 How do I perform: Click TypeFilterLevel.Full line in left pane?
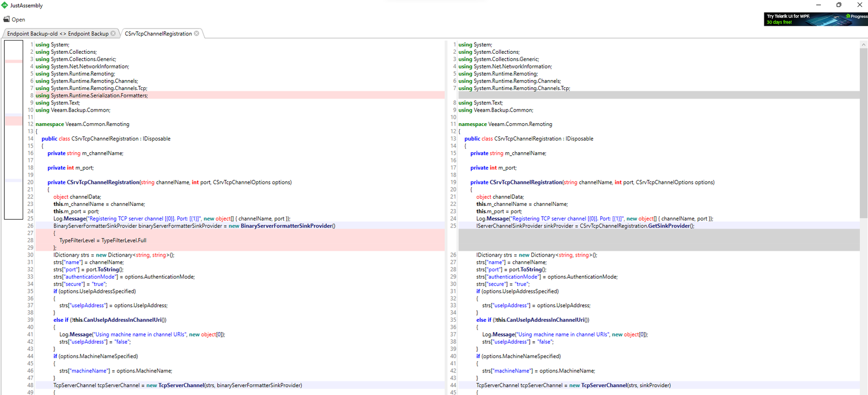pyautogui.click(x=103, y=240)
